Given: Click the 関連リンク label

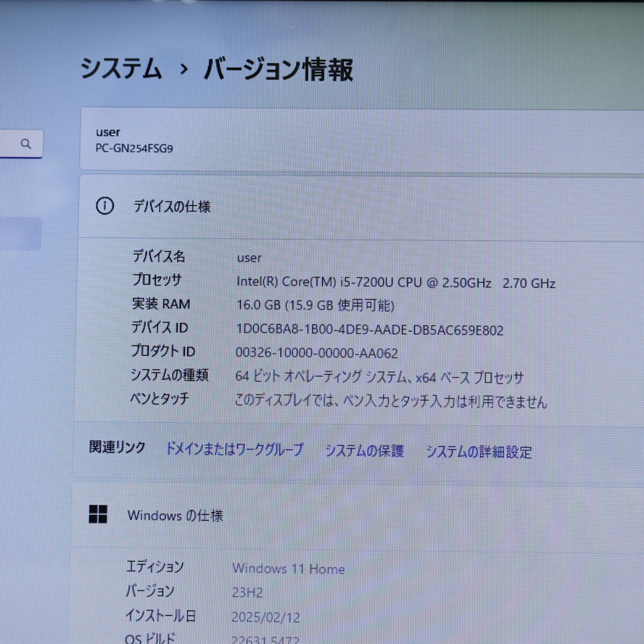Looking at the screenshot, I should (118, 447).
